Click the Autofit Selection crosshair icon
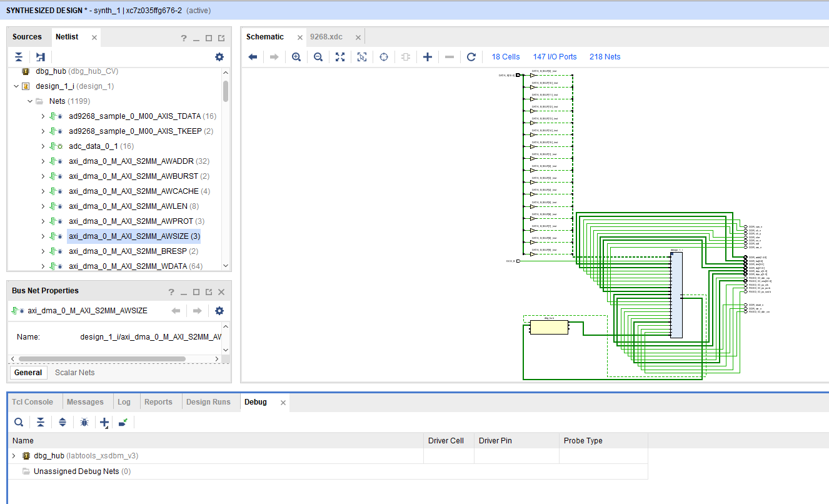This screenshot has width=829, height=504. (383, 57)
